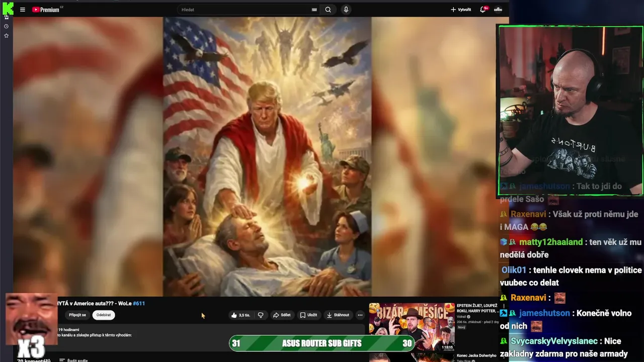Start voice search with the microphone icon
Viewport: 644px width, 362px height.
(346, 10)
